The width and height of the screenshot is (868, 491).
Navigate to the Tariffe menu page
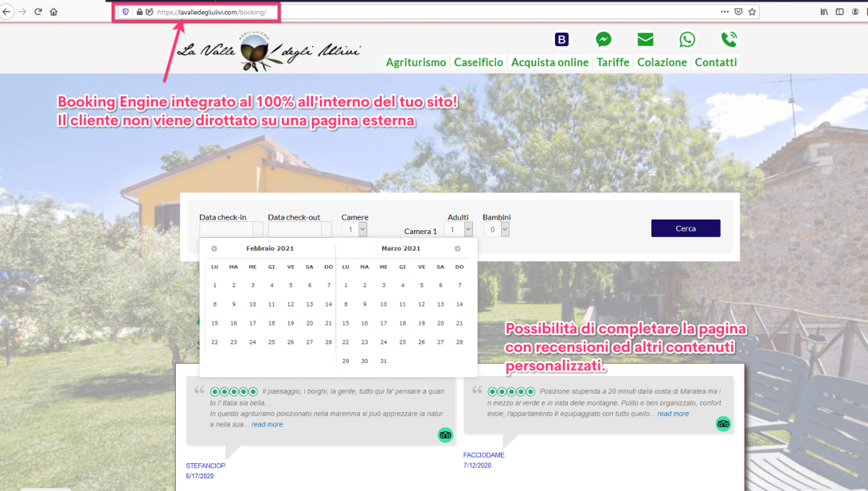click(612, 62)
